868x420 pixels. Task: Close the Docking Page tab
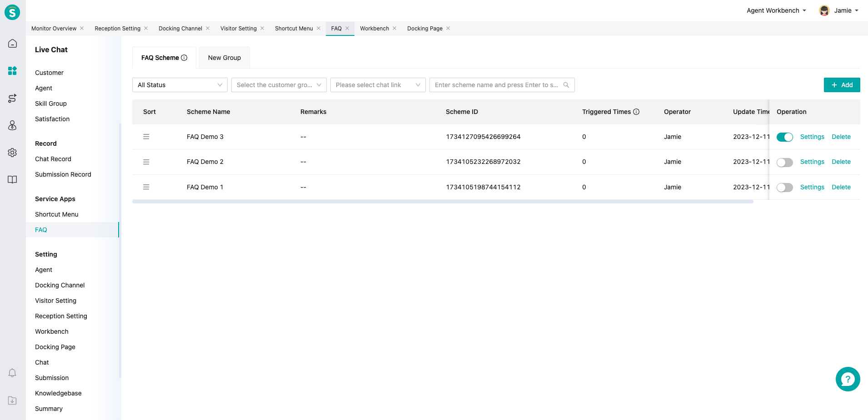click(x=448, y=28)
